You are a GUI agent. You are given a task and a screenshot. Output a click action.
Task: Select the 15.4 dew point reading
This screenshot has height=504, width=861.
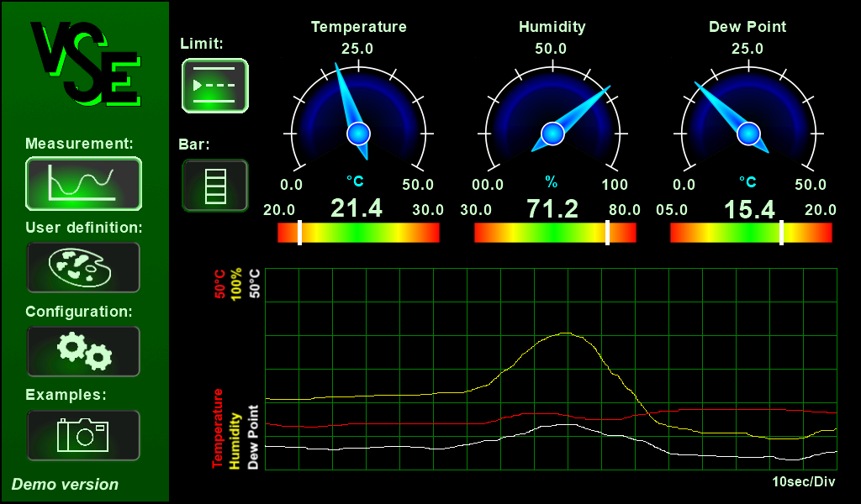click(749, 209)
